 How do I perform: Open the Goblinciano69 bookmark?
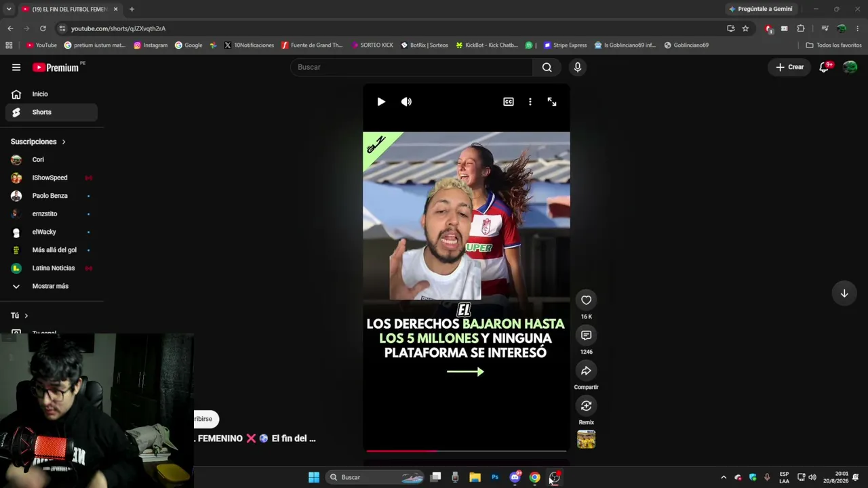click(x=686, y=45)
